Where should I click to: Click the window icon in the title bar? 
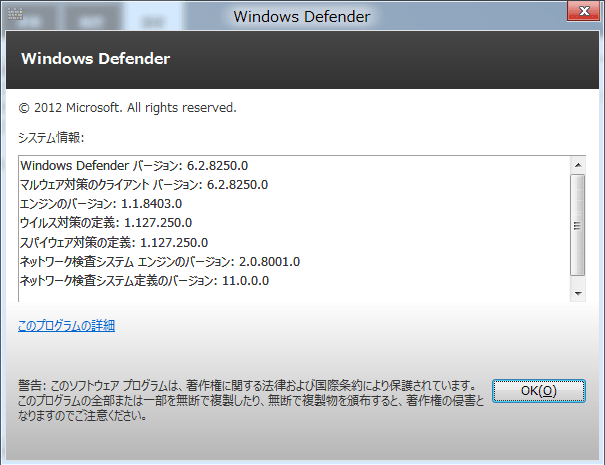(x=15, y=14)
